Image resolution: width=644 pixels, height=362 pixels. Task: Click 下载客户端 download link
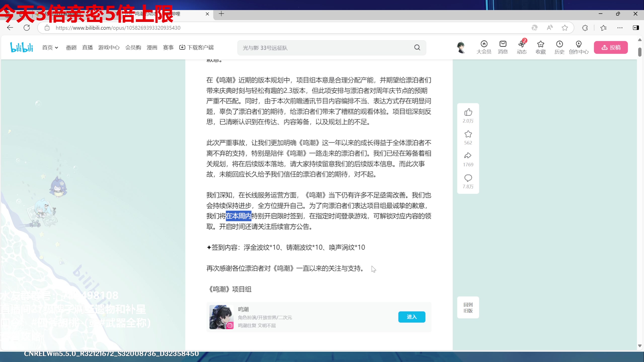point(196,48)
